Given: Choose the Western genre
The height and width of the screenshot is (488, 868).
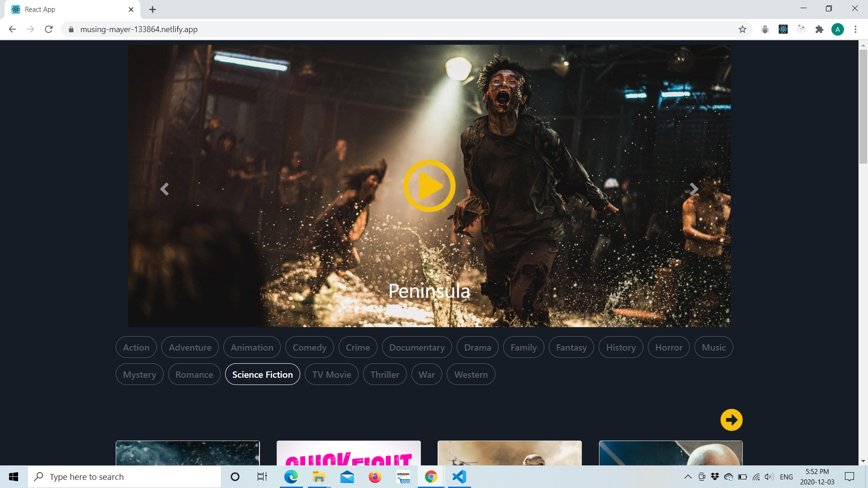Looking at the screenshot, I should coord(471,375).
